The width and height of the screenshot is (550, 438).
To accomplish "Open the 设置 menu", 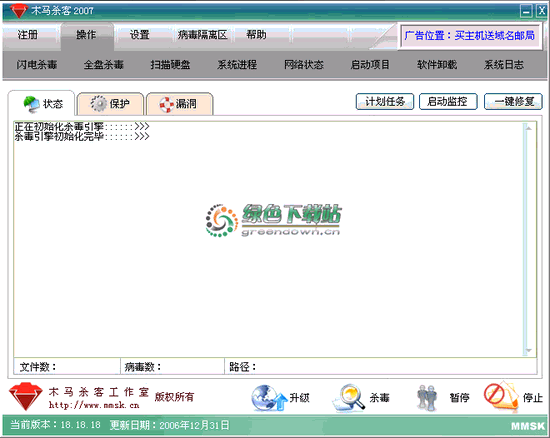I will pos(140,35).
